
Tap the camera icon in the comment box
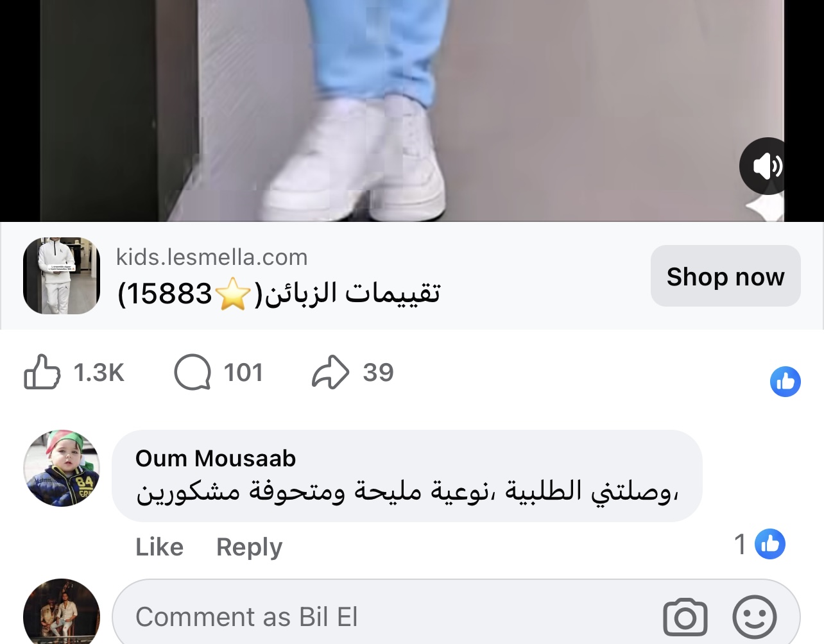pyautogui.click(x=685, y=617)
